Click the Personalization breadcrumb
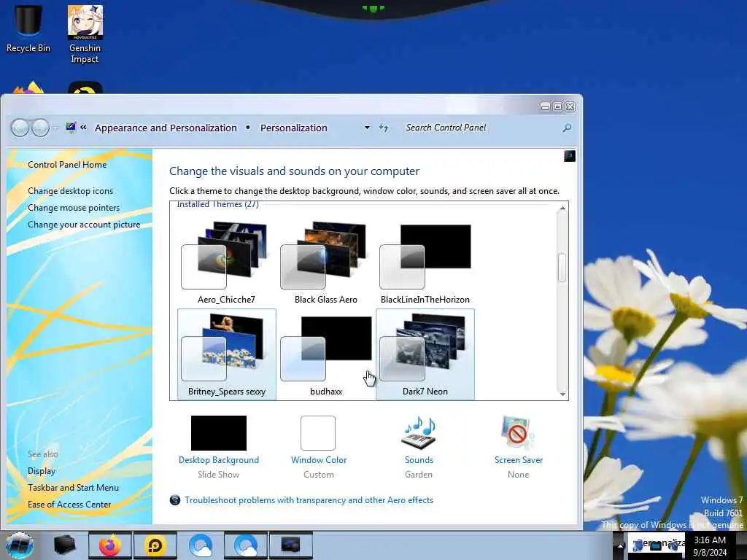Viewport: 747px width, 560px height. pyautogui.click(x=293, y=128)
